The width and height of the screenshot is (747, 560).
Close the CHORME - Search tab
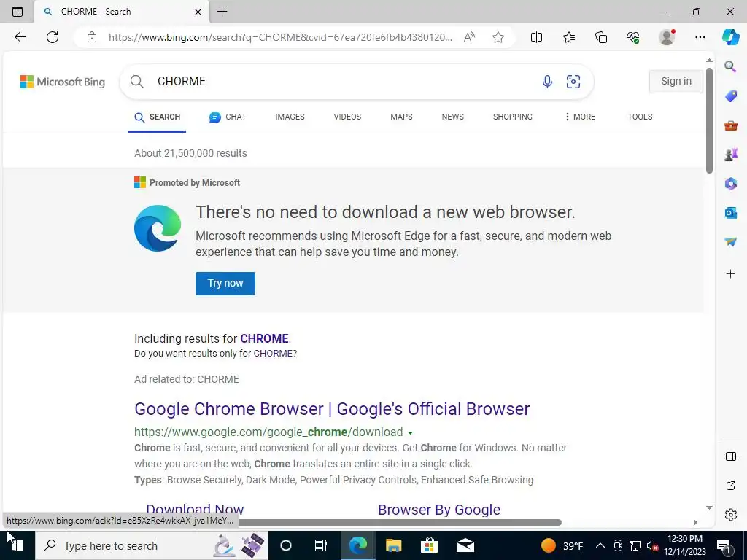coord(198,12)
